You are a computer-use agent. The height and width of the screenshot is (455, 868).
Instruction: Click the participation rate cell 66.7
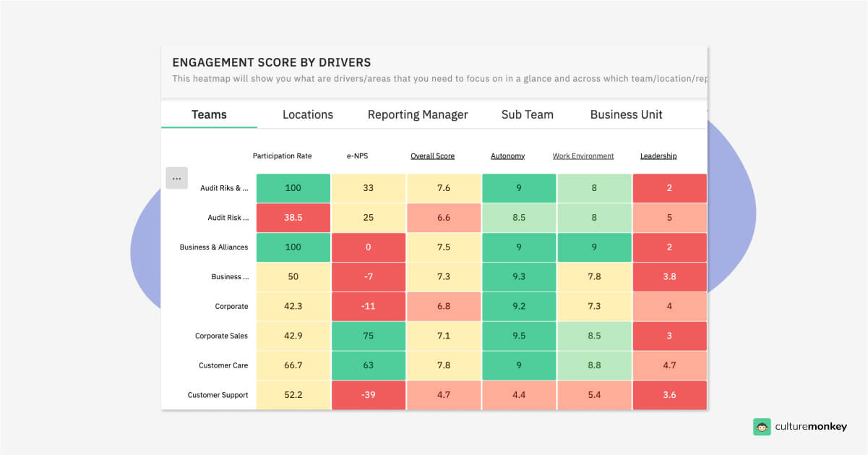[x=293, y=365]
